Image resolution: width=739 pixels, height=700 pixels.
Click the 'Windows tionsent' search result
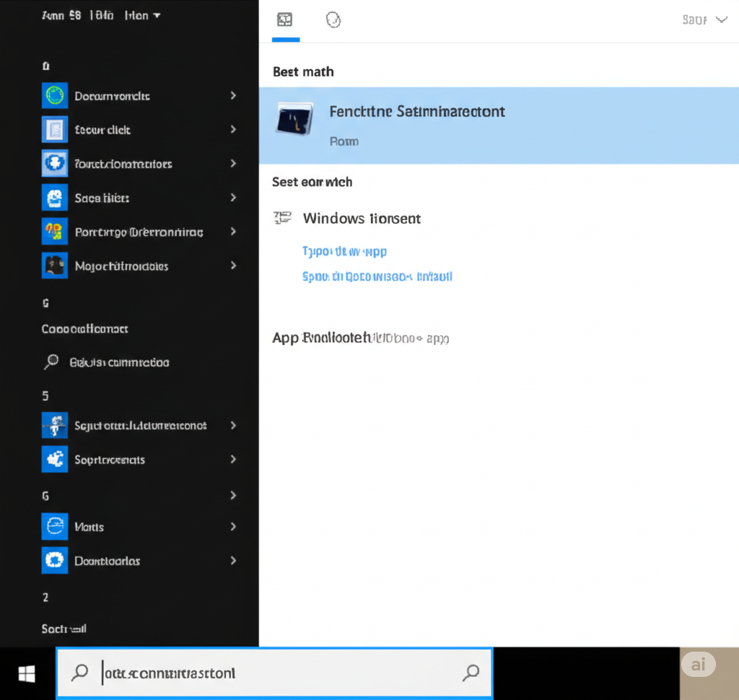click(x=362, y=218)
